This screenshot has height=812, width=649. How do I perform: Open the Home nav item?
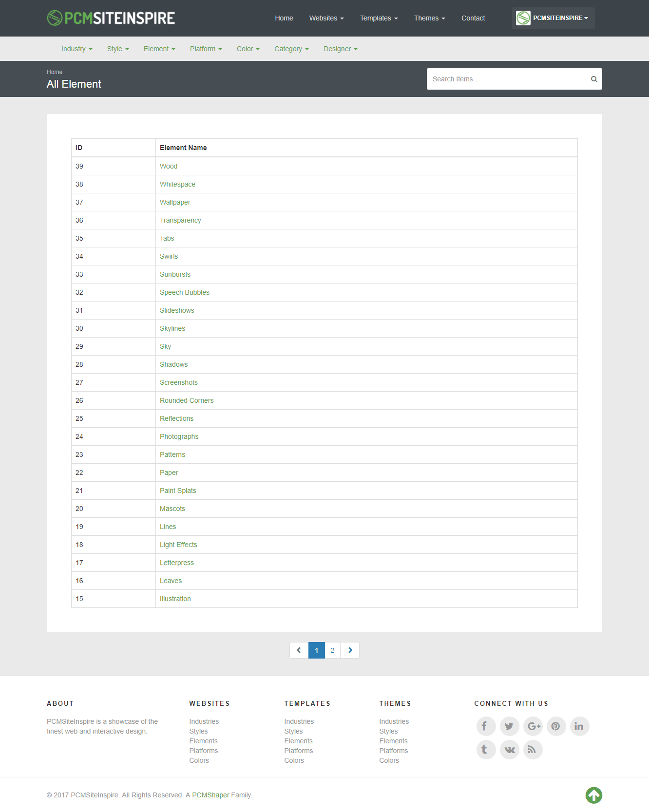point(284,18)
